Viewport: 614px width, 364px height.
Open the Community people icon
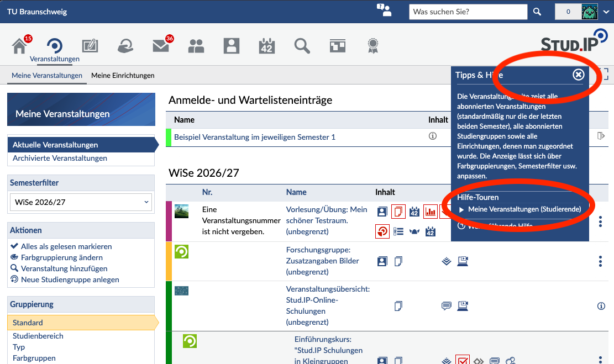pyautogui.click(x=196, y=46)
